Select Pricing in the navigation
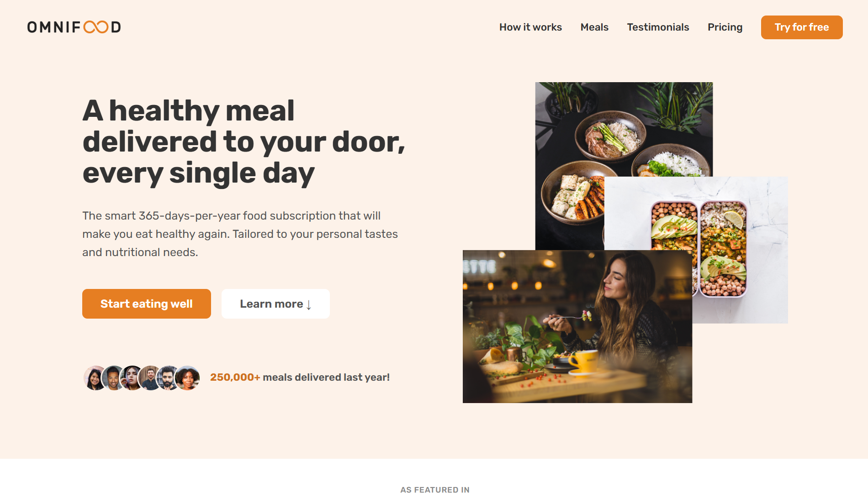Image resolution: width=868 pixels, height=493 pixels. [725, 27]
